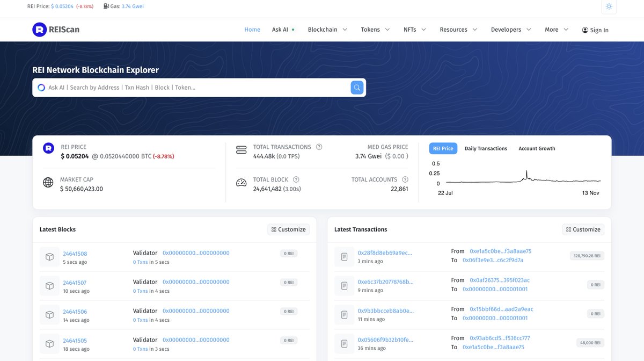Expand the Developers menu
The width and height of the screenshot is (644, 361).
click(511, 30)
